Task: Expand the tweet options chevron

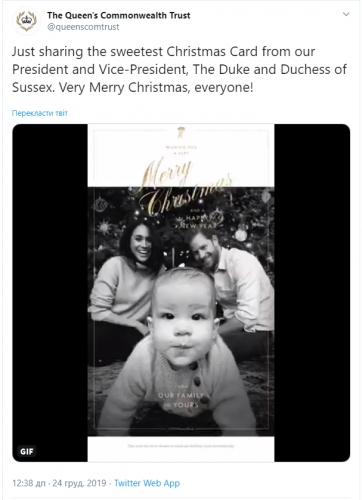Action: click(x=346, y=14)
